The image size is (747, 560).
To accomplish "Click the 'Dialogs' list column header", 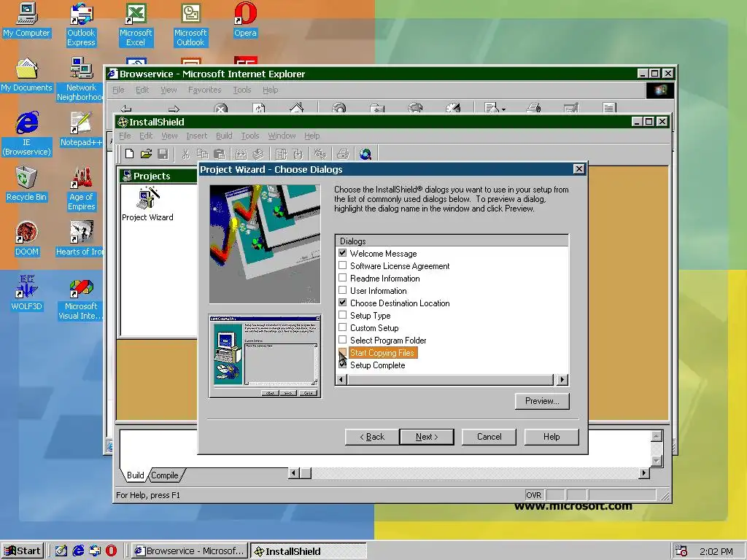I will pyautogui.click(x=452, y=241).
